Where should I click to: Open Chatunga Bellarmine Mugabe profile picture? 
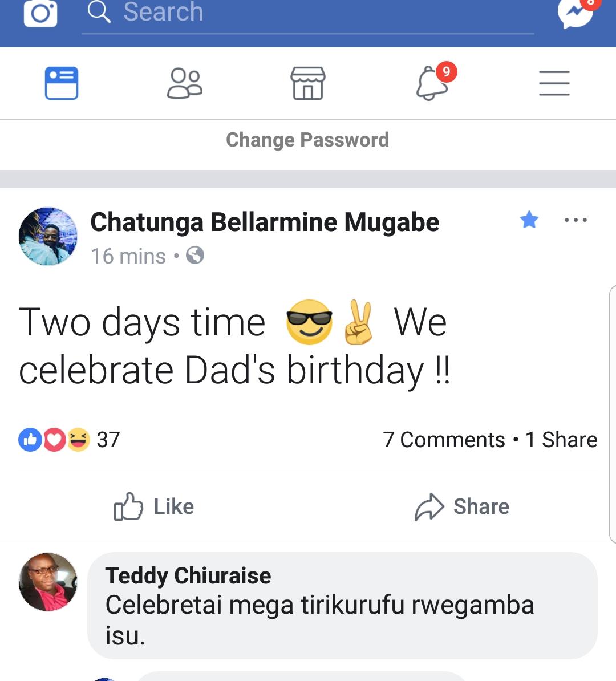click(x=48, y=236)
